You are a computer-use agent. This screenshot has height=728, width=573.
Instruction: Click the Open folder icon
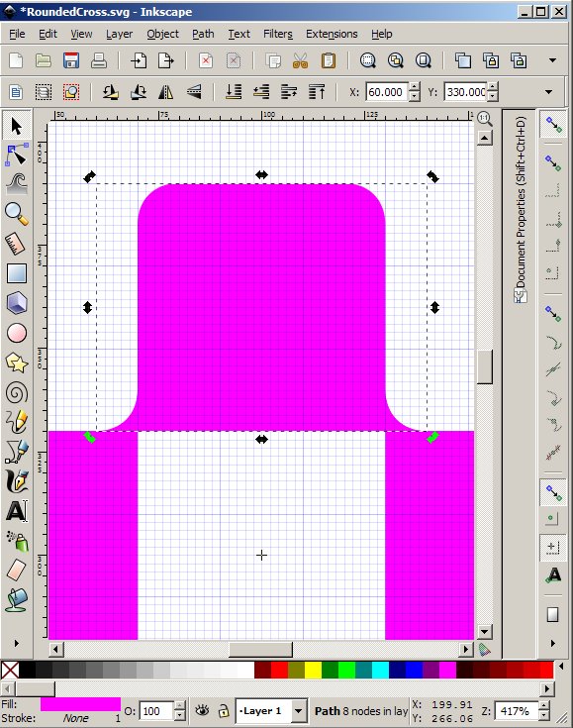pos(44,60)
